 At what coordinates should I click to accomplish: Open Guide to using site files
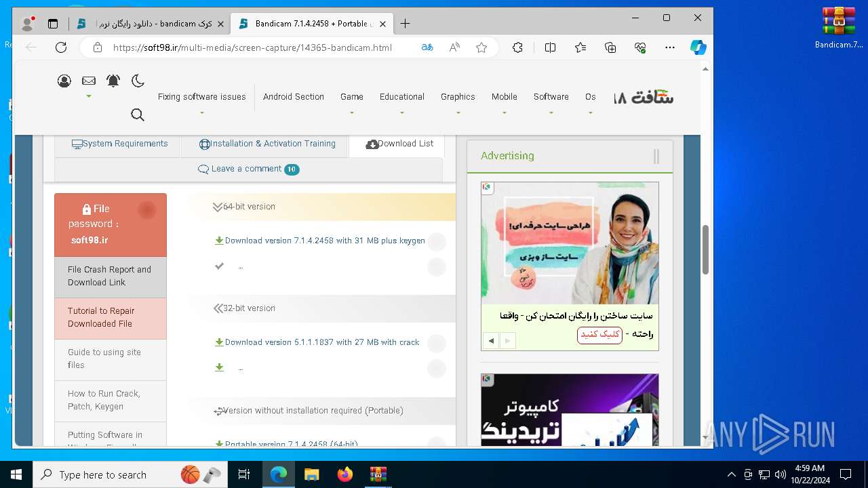tap(111, 359)
